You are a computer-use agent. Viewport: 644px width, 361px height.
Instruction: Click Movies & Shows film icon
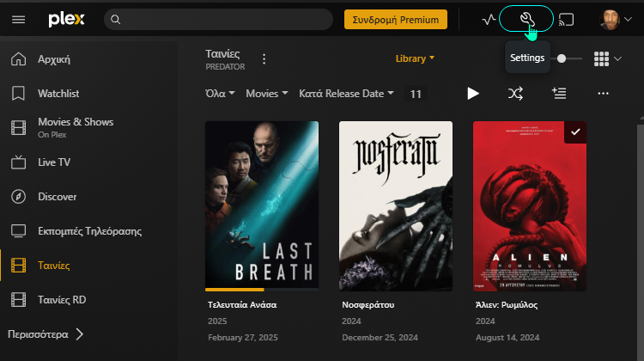point(19,128)
